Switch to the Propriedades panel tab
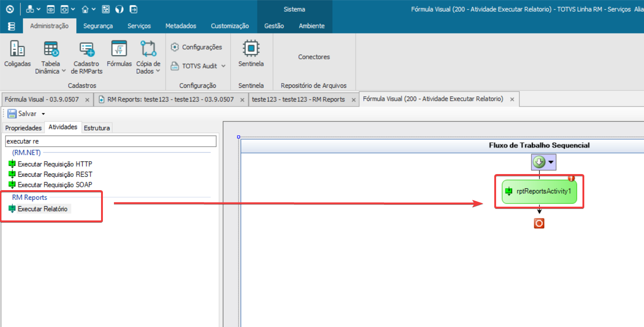The height and width of the screenshot is (327, 644). pyautogui.click(x=23, y=128)
